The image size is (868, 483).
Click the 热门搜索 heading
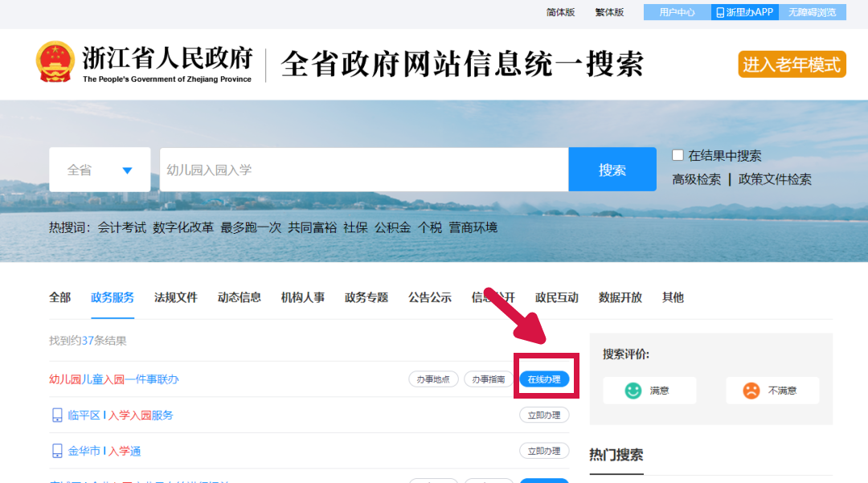pos(616,455)
